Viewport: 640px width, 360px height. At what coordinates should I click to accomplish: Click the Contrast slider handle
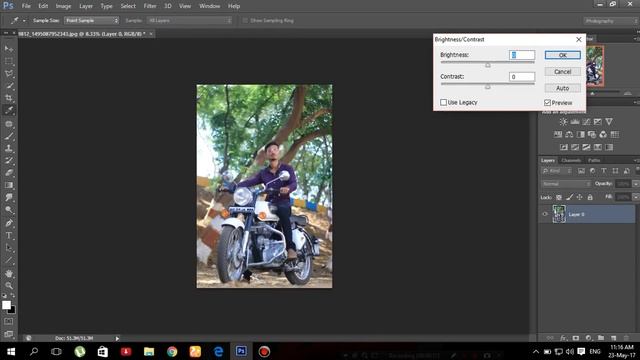(x=488, y=87)
